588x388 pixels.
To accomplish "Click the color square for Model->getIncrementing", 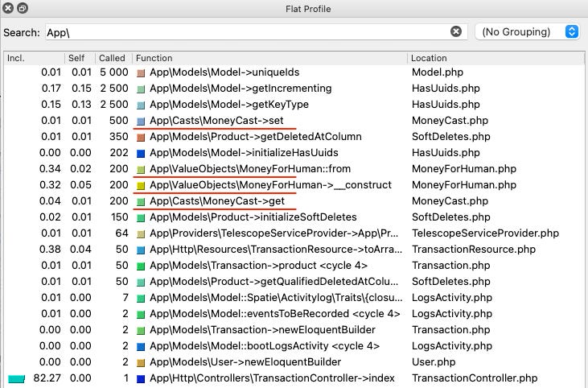I will coord(141,89).
